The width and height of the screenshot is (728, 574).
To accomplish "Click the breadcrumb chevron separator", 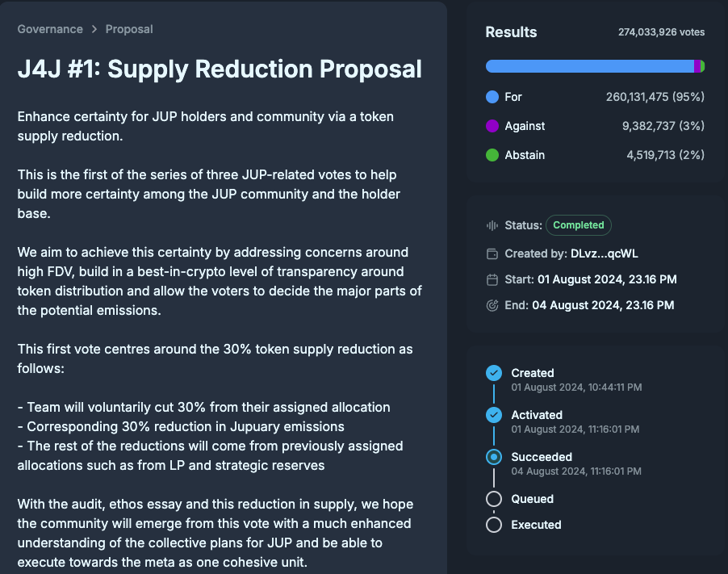I will [94, 29].
